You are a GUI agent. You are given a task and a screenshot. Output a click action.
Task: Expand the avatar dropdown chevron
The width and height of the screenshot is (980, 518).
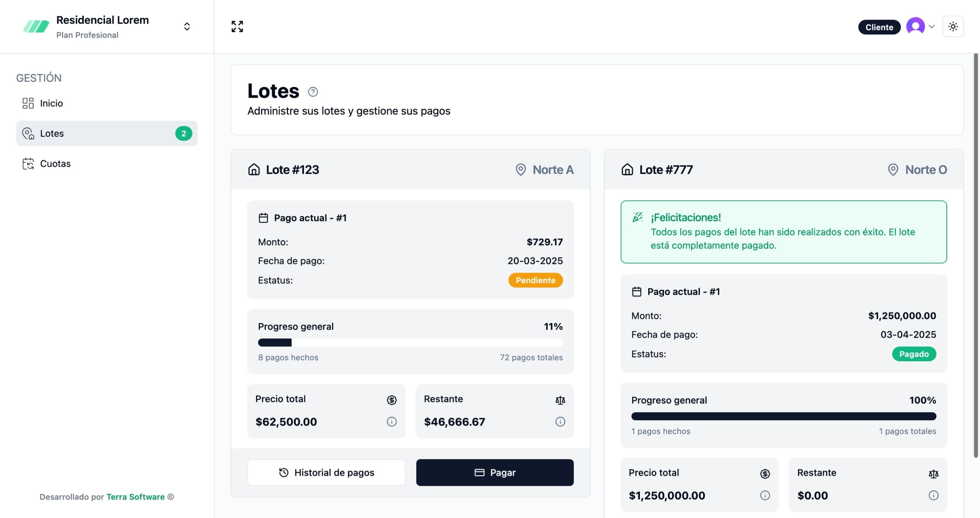932,27
